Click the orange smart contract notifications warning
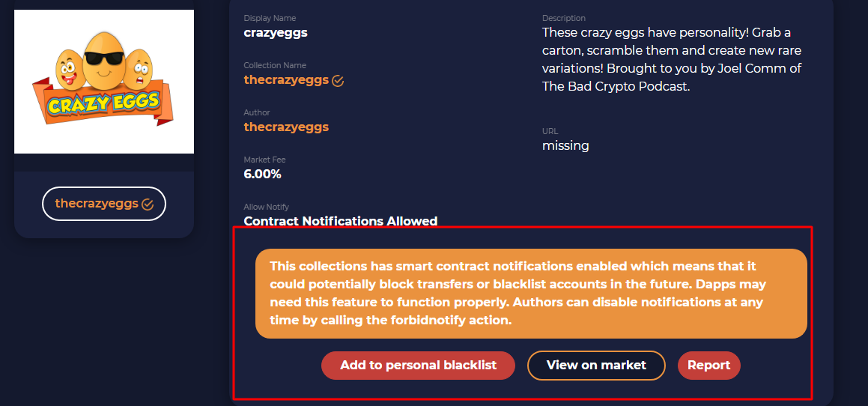The width and height of the screenshot is (868, 406). 532,294
